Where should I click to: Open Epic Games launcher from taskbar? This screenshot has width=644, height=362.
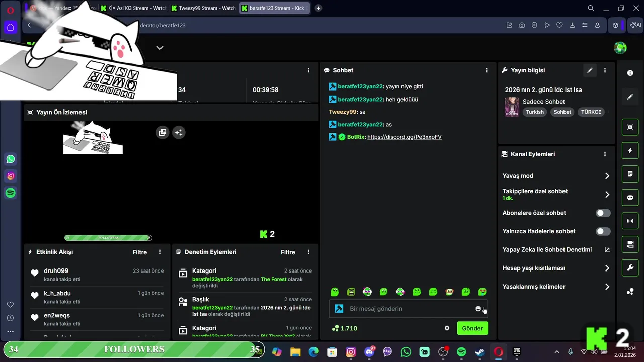(x=517, y=352)
